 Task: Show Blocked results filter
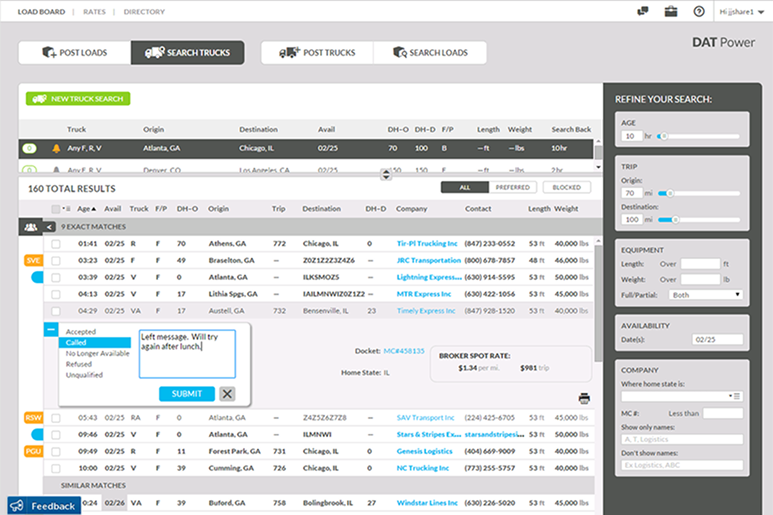coord(566,187)
